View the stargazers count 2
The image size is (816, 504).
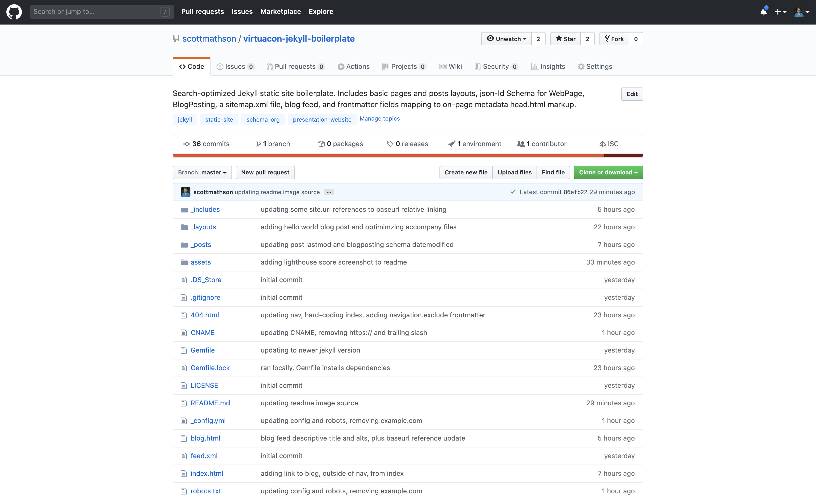click(588, 39)
